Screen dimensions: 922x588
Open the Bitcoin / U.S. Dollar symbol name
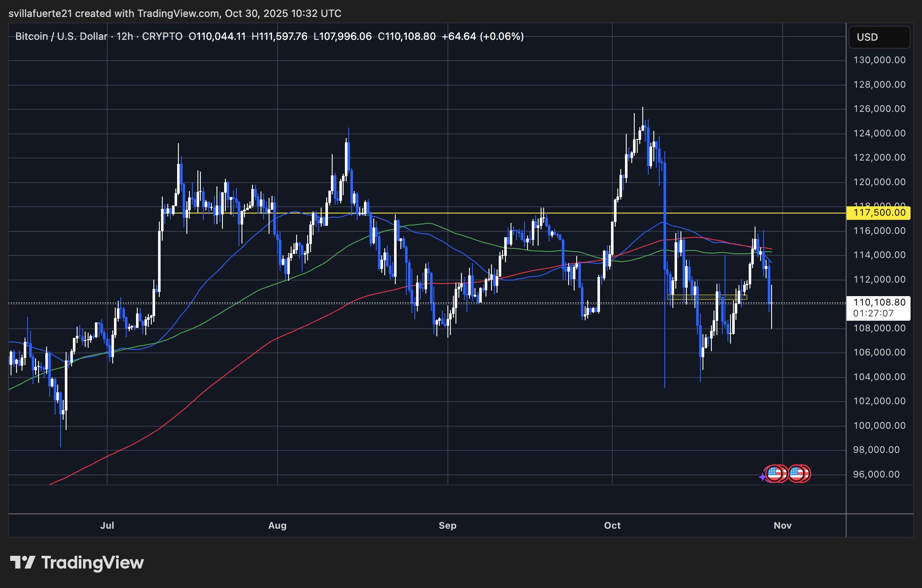(61, 36)
